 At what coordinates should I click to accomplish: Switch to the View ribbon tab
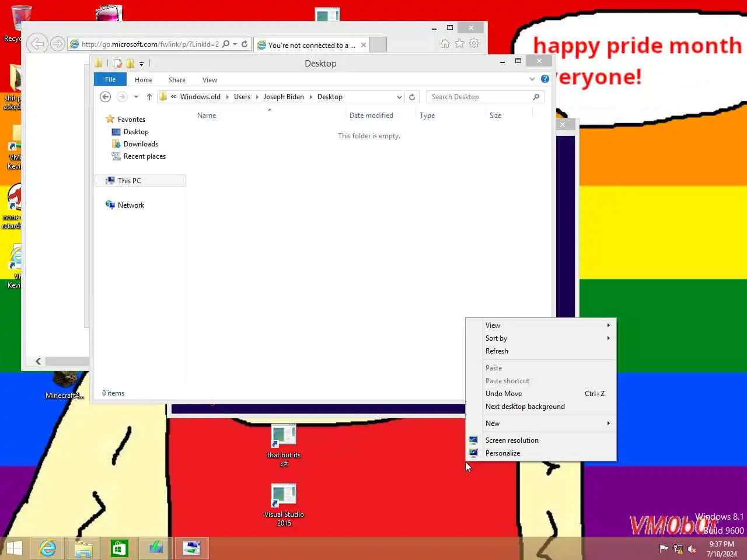(210, 80)
